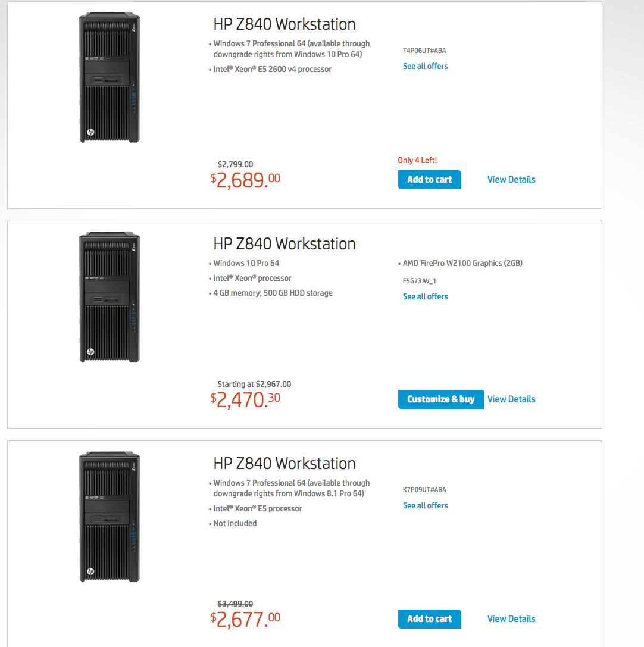Viewport: 644px width, 647px height.
Task: View Details of the $2,689.00 workstation
Action: (x=511, y=180)
